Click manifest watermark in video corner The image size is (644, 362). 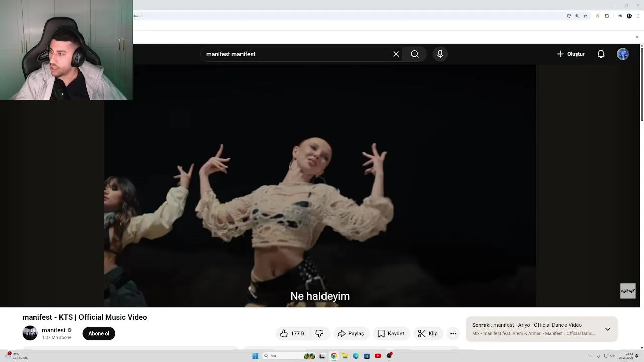(628, 291)
